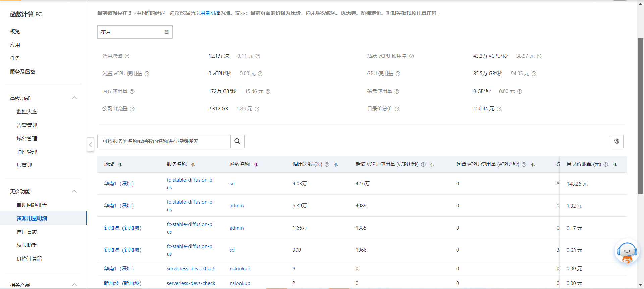Screen dimensions: 644x289
Task: Click help icon next to 磁盘使用量
Action: 397,92
